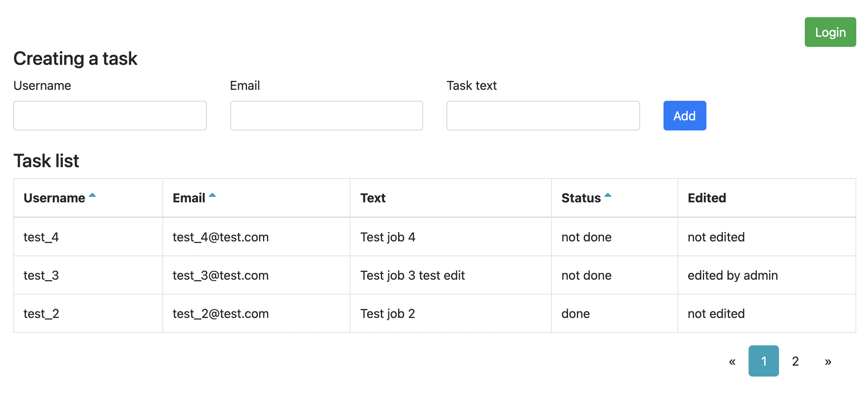Click 'not edited' in the test_4 row
Viewport: 868px width, 400px height.
[716, 237]
